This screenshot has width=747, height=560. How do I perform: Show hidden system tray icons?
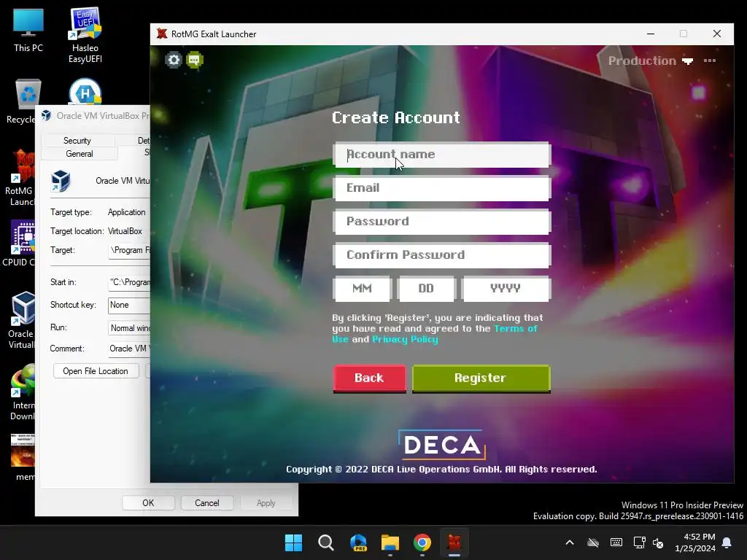tap(570, 542)
